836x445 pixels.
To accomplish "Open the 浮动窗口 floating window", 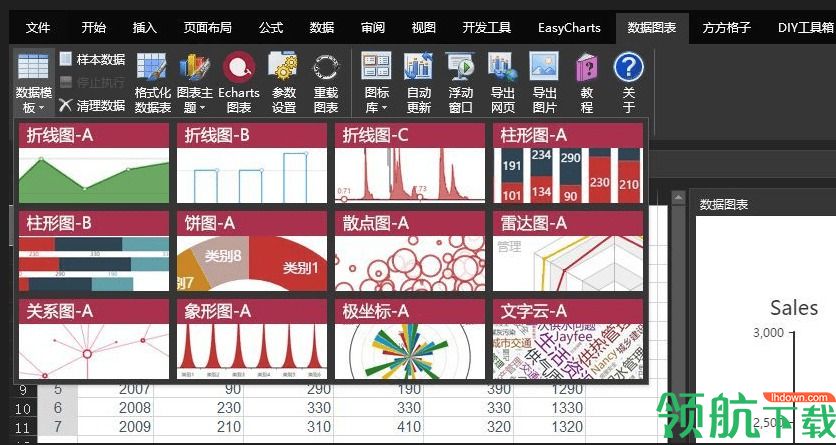I will [x=460, y=83].
